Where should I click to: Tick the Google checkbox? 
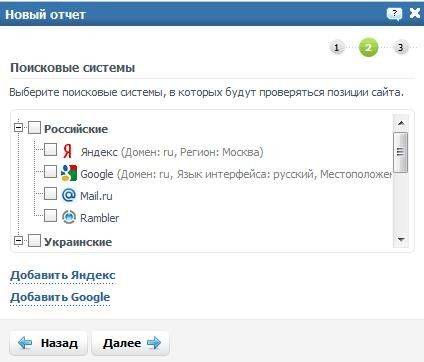pyautogui.click(x=50, y=172)
